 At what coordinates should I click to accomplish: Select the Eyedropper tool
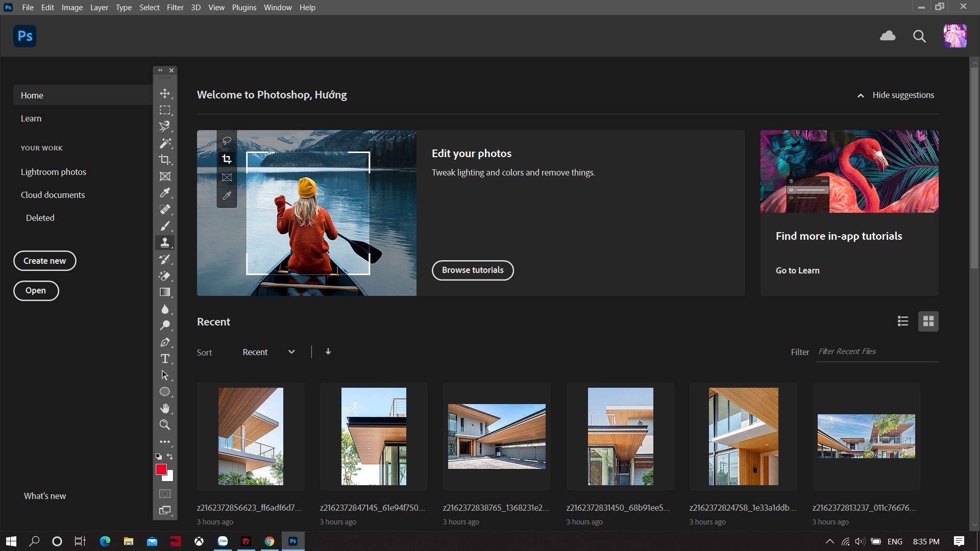165,193
